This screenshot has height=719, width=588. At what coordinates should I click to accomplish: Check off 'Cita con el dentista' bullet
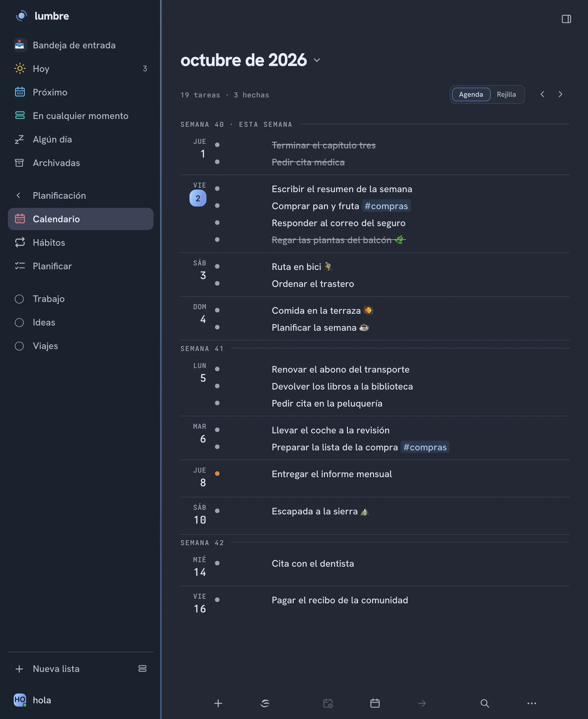click(217, 563)
